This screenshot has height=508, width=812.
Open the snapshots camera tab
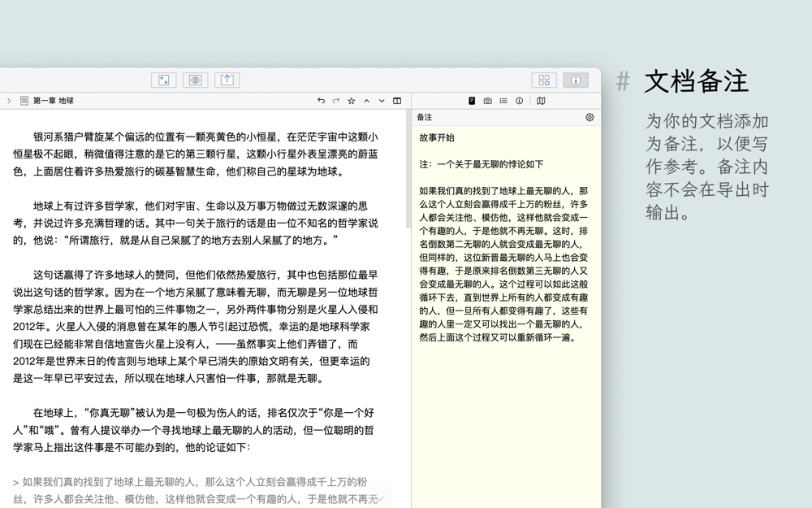click(x=488, y=101)
